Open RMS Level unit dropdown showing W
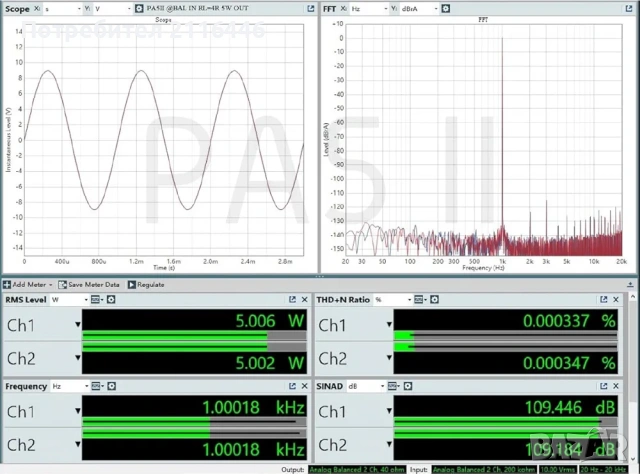The image size is (640, 474). pyautogui.click(x=68, y=300)
